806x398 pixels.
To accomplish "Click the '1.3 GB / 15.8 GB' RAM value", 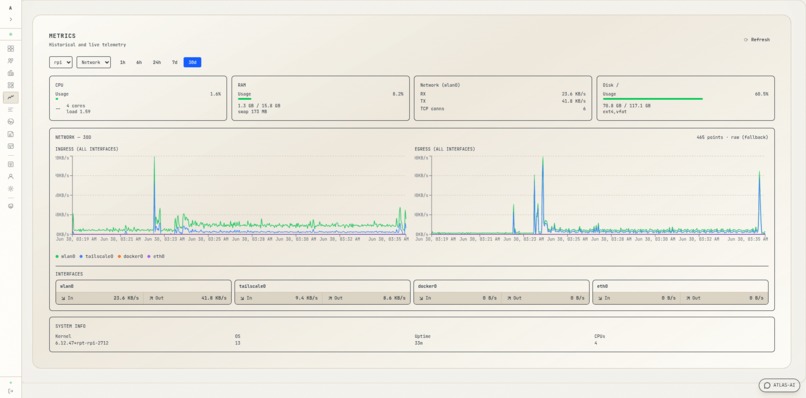I will (259, 105).
